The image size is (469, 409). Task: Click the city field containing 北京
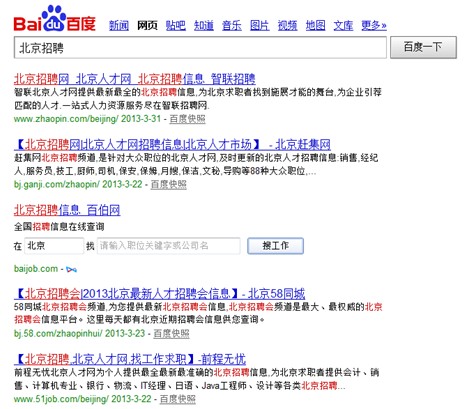54,246
